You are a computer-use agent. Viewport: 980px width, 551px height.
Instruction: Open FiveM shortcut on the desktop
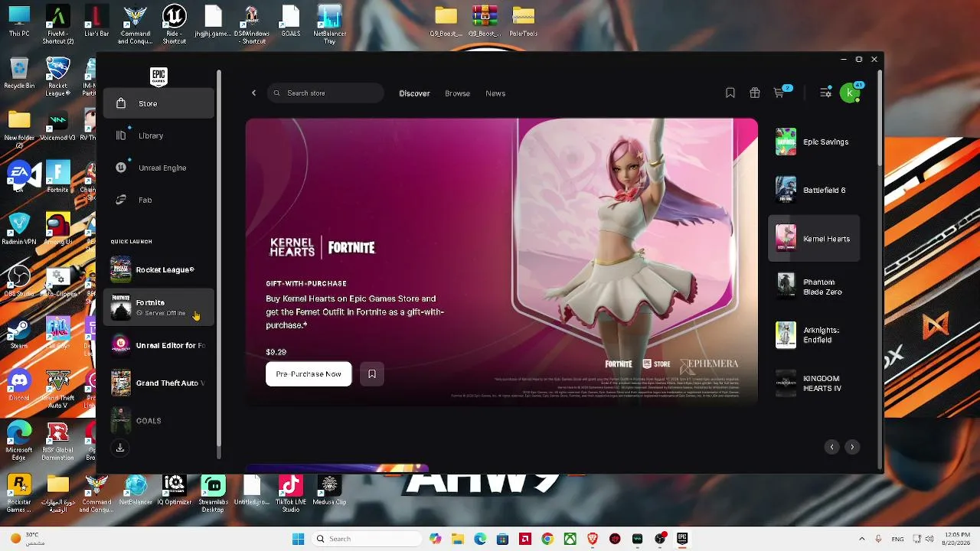58,25
